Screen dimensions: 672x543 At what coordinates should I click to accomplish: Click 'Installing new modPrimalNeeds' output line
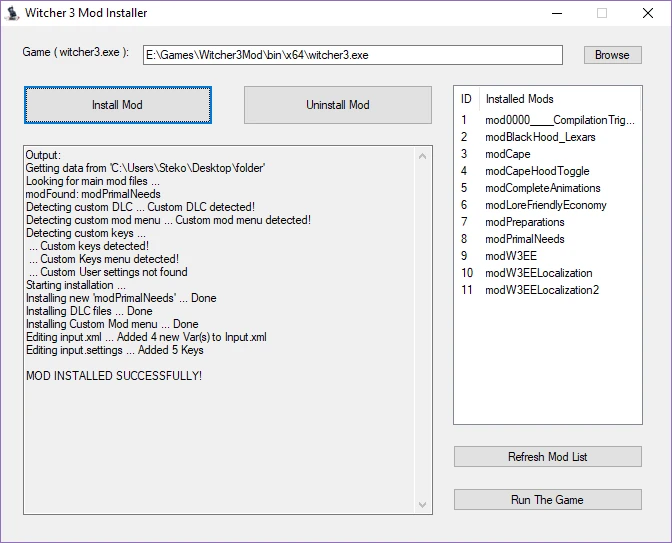[x=121, y=298]
